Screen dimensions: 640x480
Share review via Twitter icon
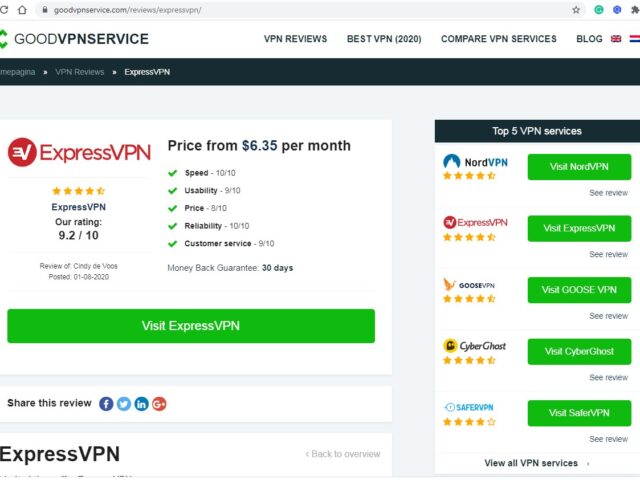(x=124, y=404)
